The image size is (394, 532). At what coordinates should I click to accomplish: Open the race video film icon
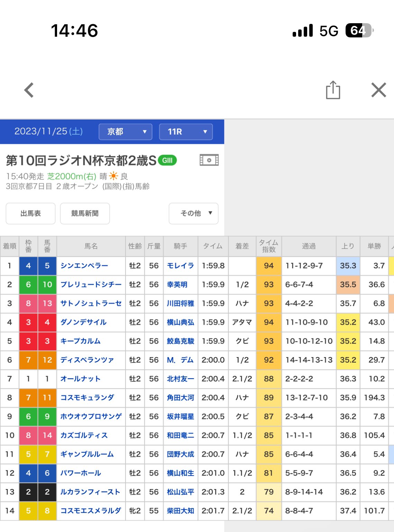pos(209,160)
